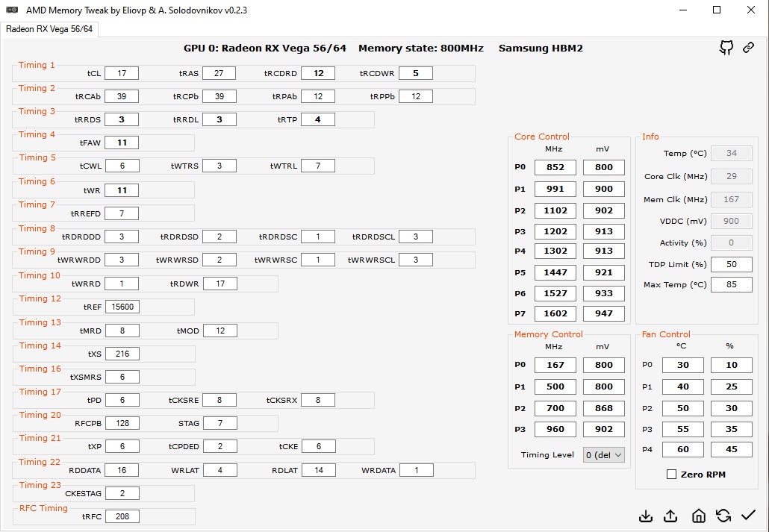Viewport: 769px width, 532px height.
Task: Click the tWR input field
Action: [122, 190]
